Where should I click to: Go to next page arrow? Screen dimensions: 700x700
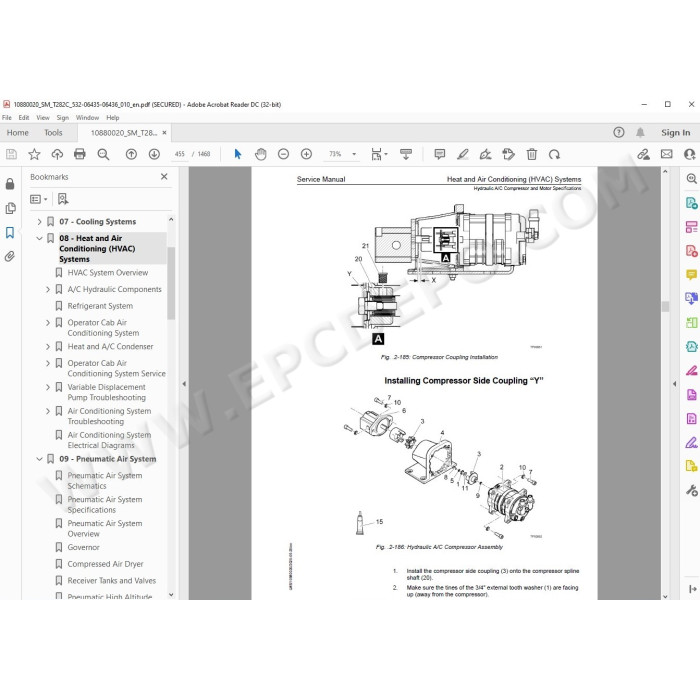[154, 154]
